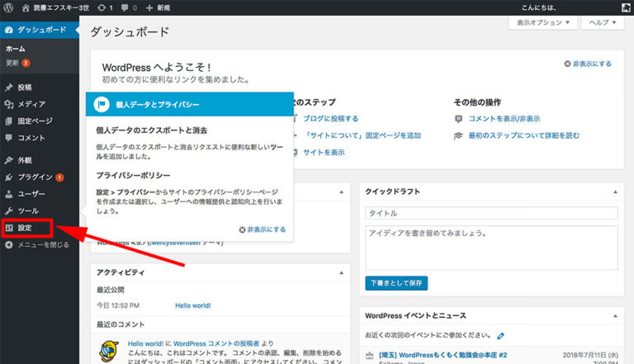Click the icon beside コメントを表示/非表示
Screen dimensions: 634x364
(x=458, y=119)
